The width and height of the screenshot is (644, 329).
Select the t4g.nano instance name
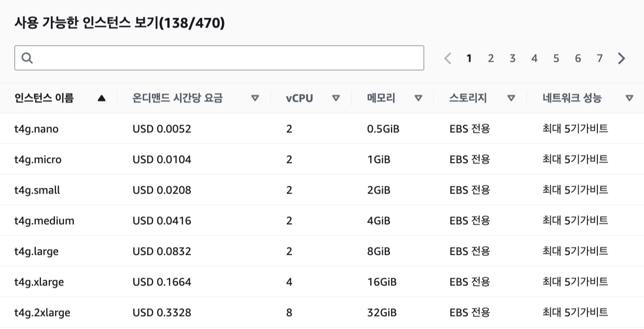click(x=36, y=129)
